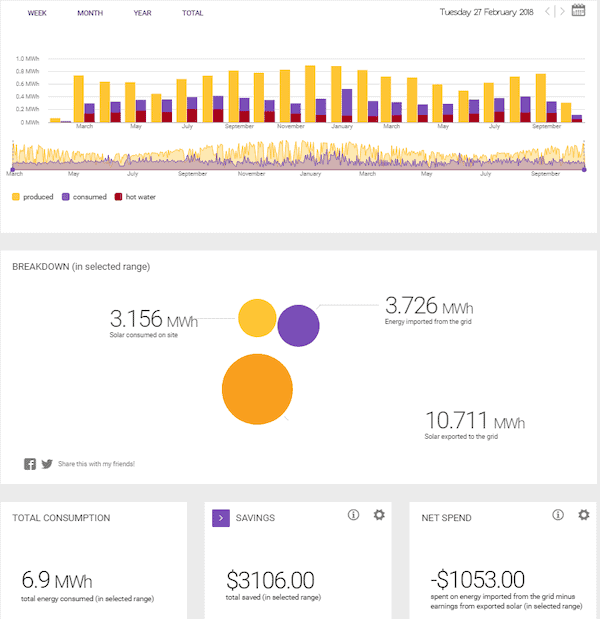Click the tallest yellow bar before the January label
The height and width of the screenshot is (619, 600).
click(310, 94)
